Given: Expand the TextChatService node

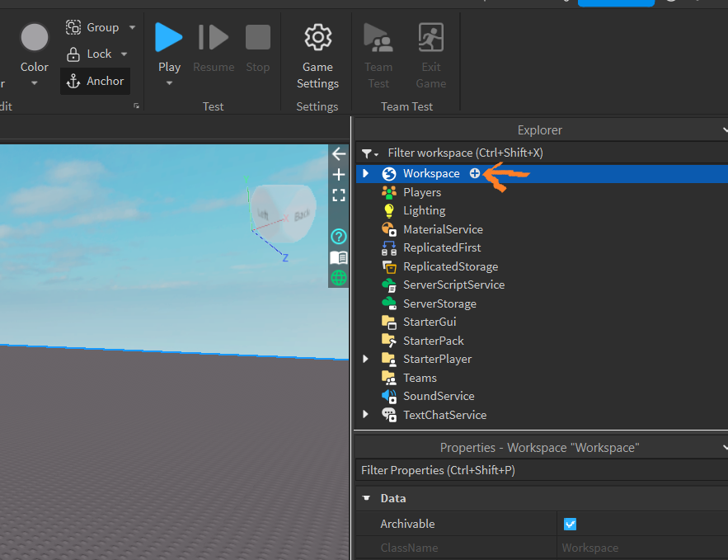Looking at the screenshot, I should 366,415.
